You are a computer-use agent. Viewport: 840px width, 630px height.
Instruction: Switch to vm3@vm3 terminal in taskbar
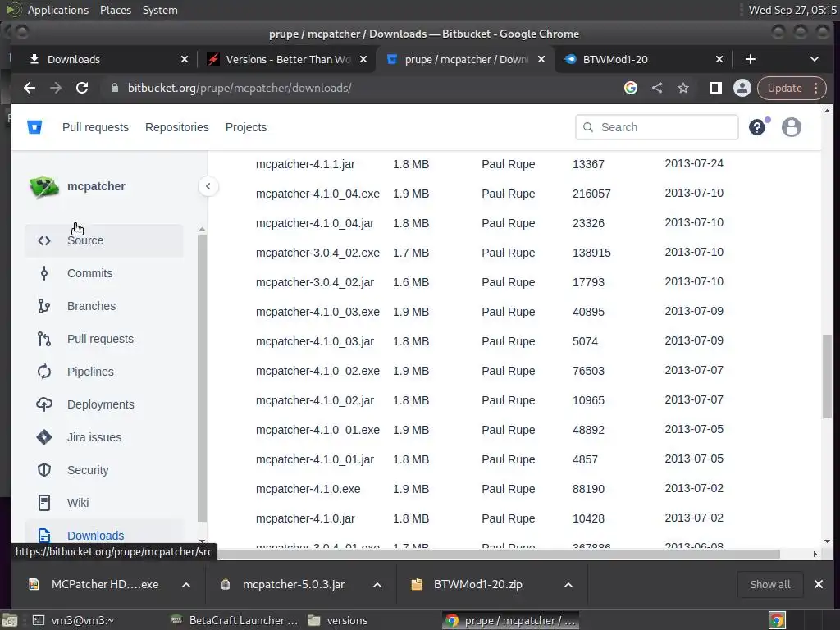73,620
